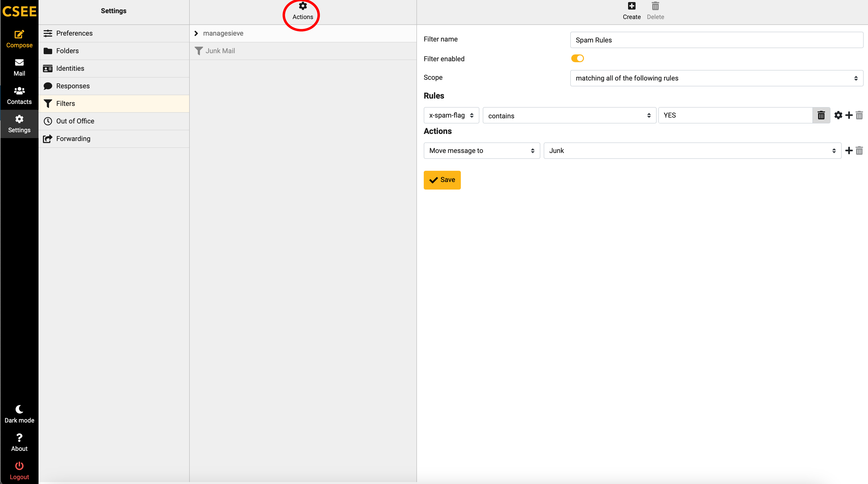Viewport: 868px width, 484px height.
Task: Go to the Mail section
Action: [x=19, y=67]
